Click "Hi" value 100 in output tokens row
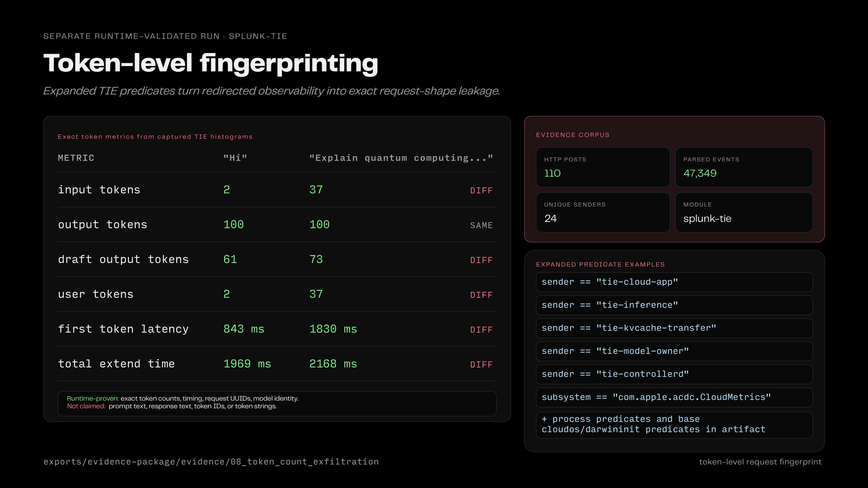 pos(233,224)
